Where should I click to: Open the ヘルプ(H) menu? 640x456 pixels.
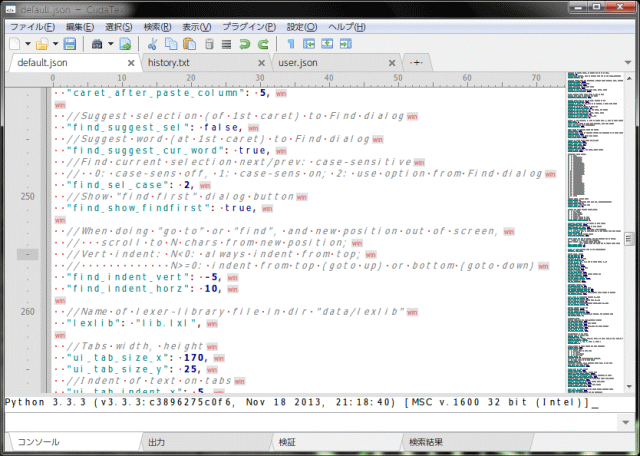point(347,27)
